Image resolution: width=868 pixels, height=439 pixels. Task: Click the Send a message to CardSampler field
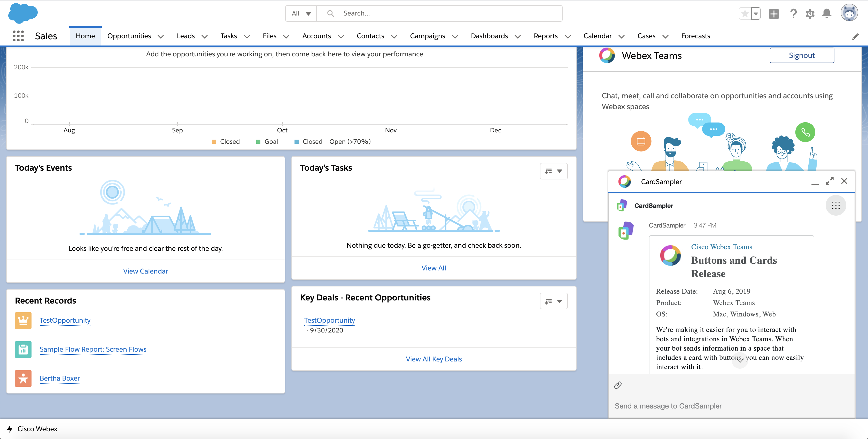731,406
